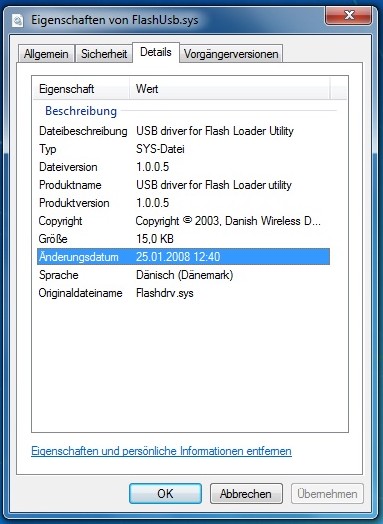Select the Beschreibung group heading
This screenshot has height=524, width=383.
(81, 111)
